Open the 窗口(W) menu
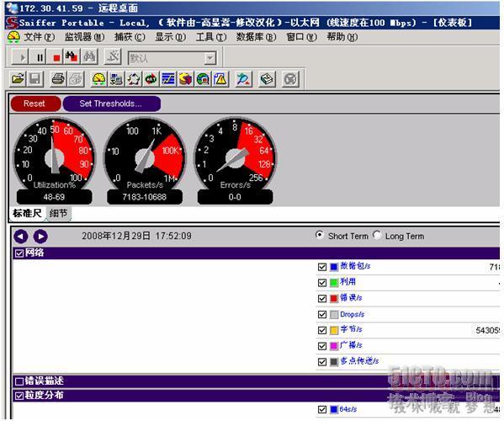The width and height of the screenshot is (504, 421). click(x=301, y=37)
